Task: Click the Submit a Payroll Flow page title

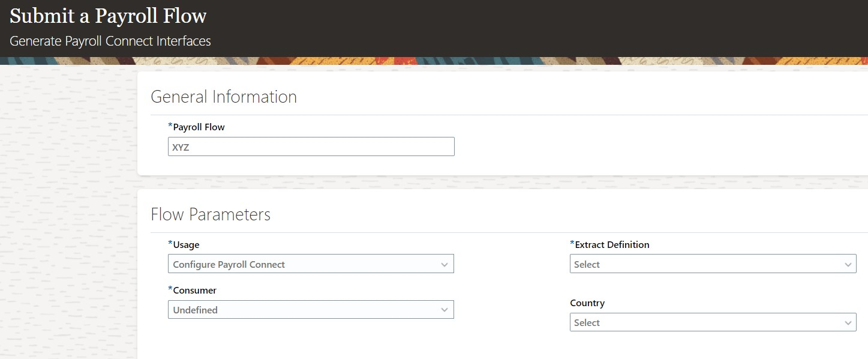Action: click(108, 16)
